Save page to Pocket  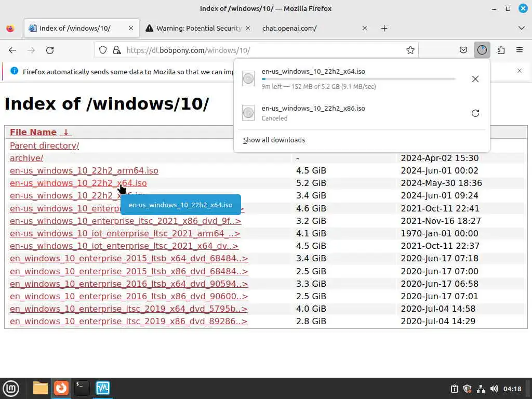[463, 50]
